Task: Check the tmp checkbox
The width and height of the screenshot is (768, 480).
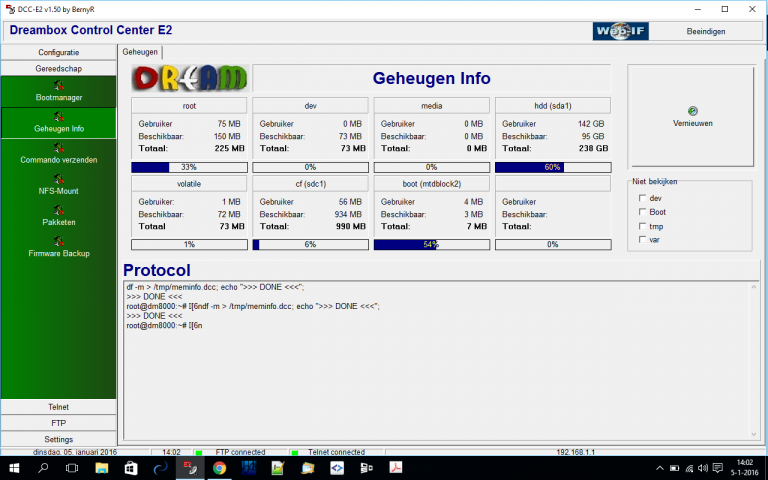Action: coord(642,226)
